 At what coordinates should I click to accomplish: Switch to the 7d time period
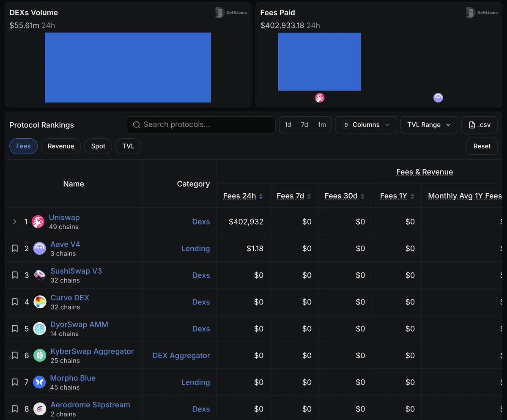pos(304,125)
